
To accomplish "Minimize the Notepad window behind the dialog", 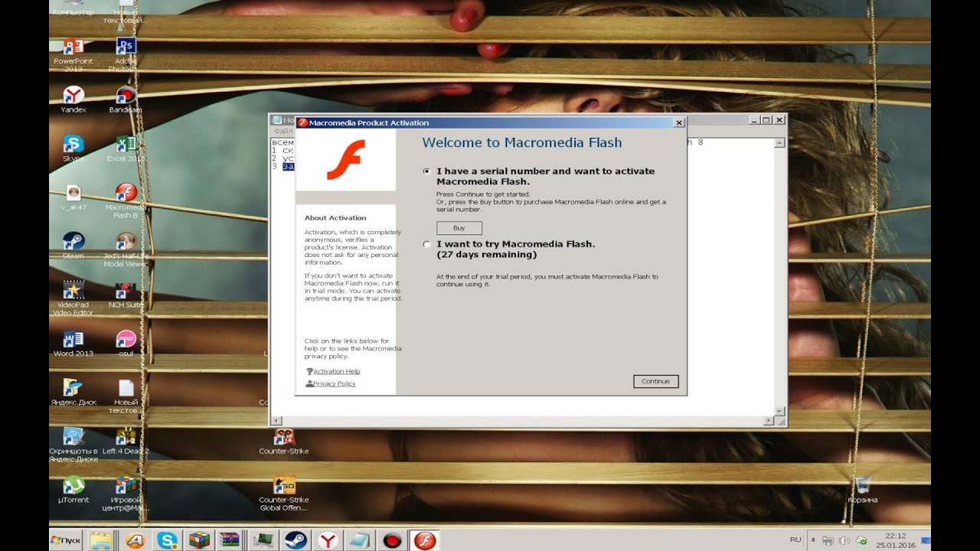I will point(754,120).
